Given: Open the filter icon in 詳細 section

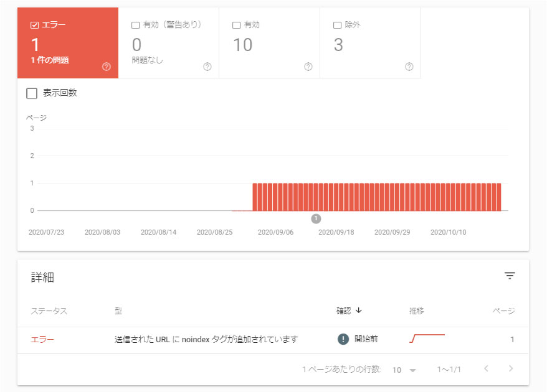Looking at the screenshot, I should (510, 276).
